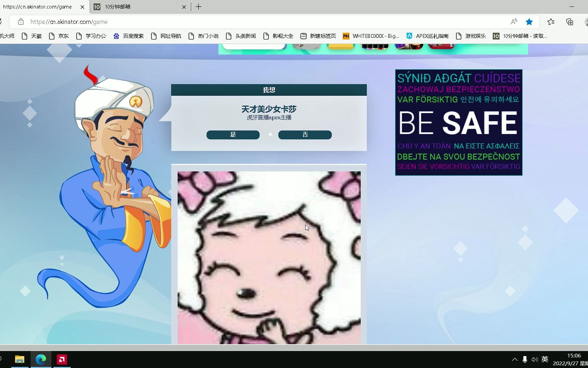This screenshot has width=588, height=368.
Task: Close the 10分钟邮箱 tab
Action: 184,7
